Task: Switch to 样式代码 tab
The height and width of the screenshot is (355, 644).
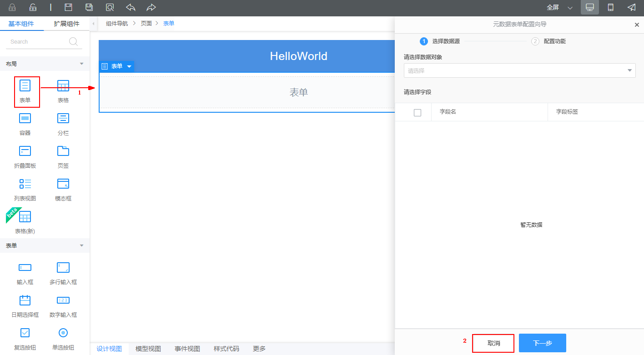Action: [x=226, y=349]
